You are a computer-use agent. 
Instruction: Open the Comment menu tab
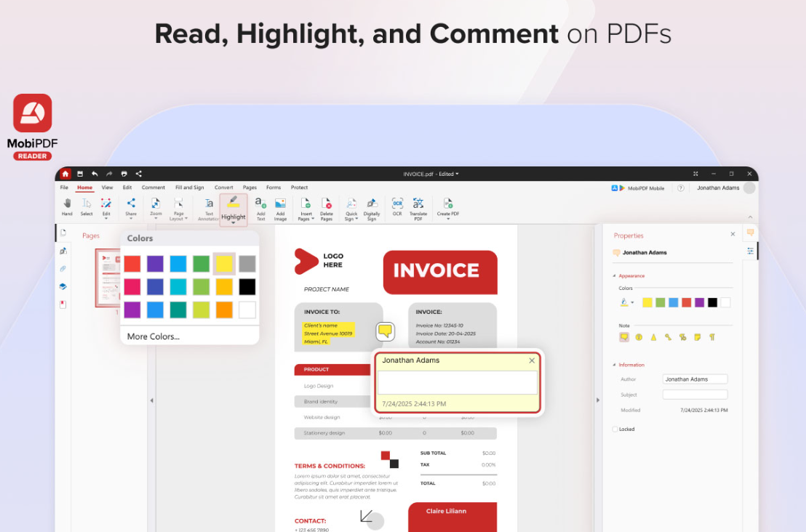153,188
